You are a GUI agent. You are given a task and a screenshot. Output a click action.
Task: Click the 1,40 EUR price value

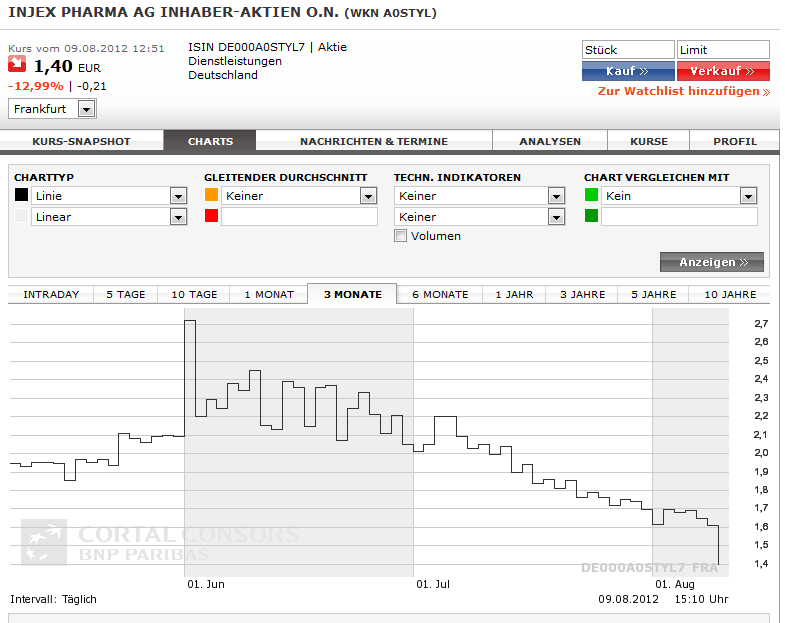pos(67,67)
